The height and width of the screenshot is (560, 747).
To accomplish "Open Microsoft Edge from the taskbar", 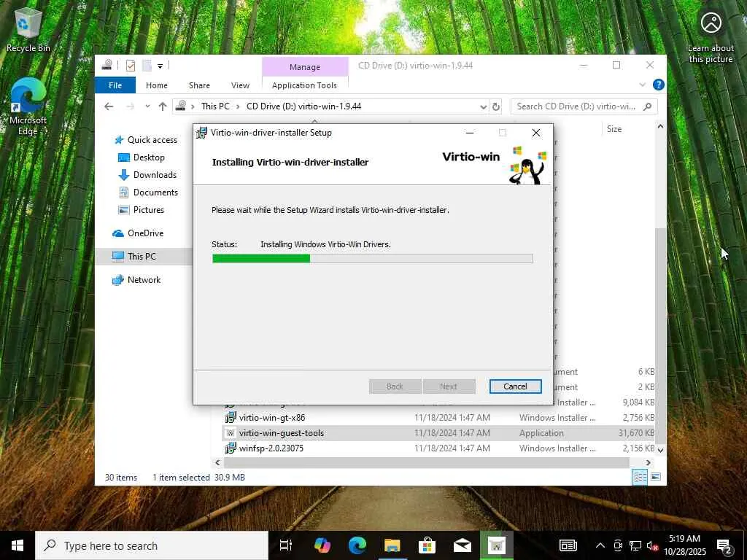I will [x=357, y=545].
